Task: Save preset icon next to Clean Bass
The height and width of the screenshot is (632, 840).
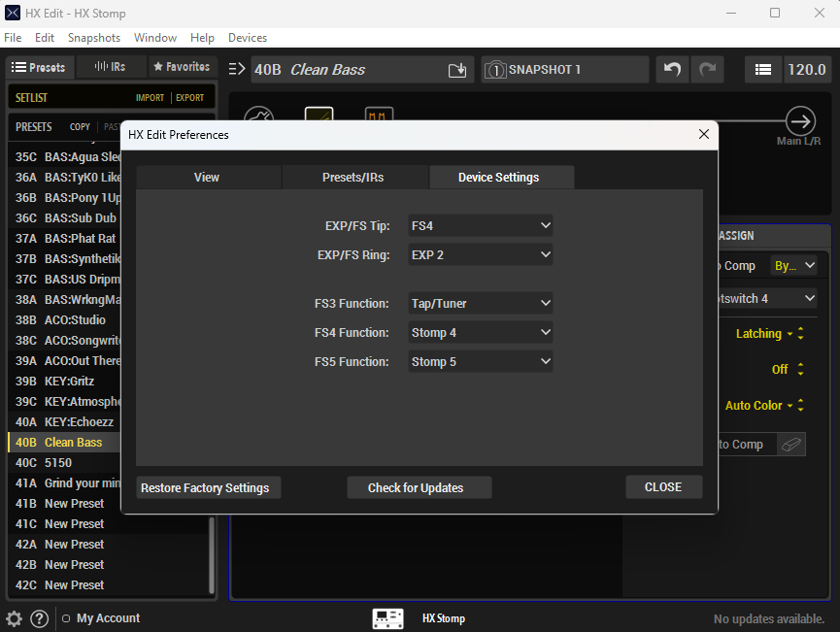Action: [x=457, y=70]
